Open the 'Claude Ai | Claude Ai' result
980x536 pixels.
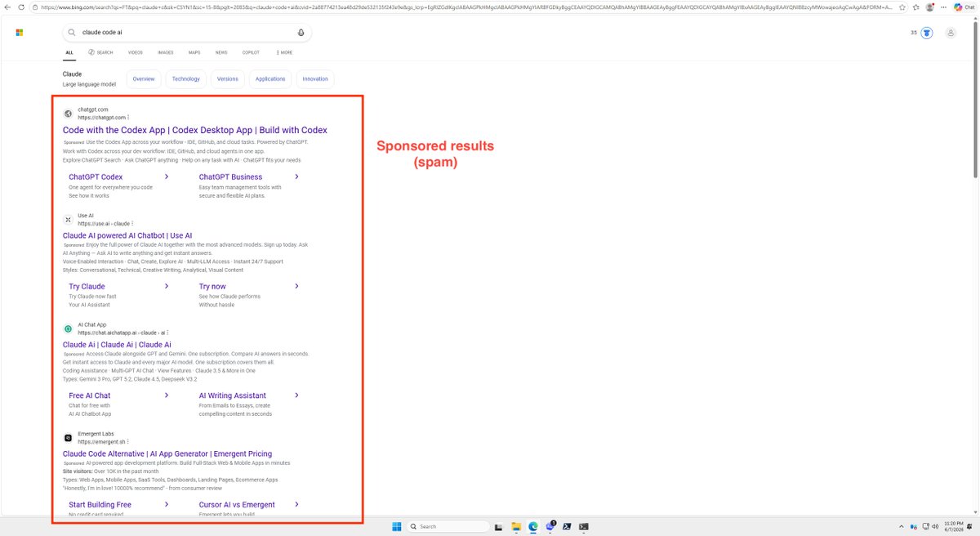coord(117,345)
